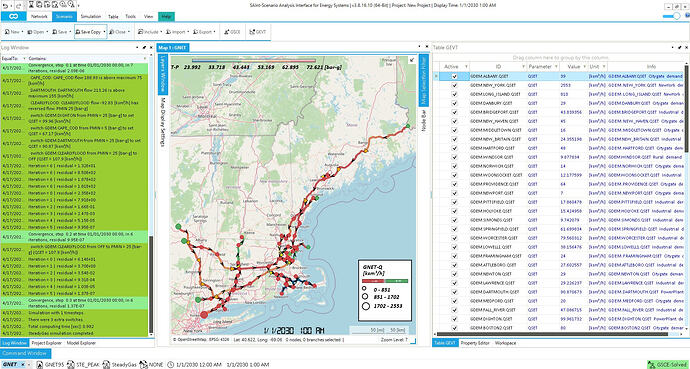Uncheck Active for GDEM.ALBANY.QSET
The image size is (690, 369).
coord(454,76)
